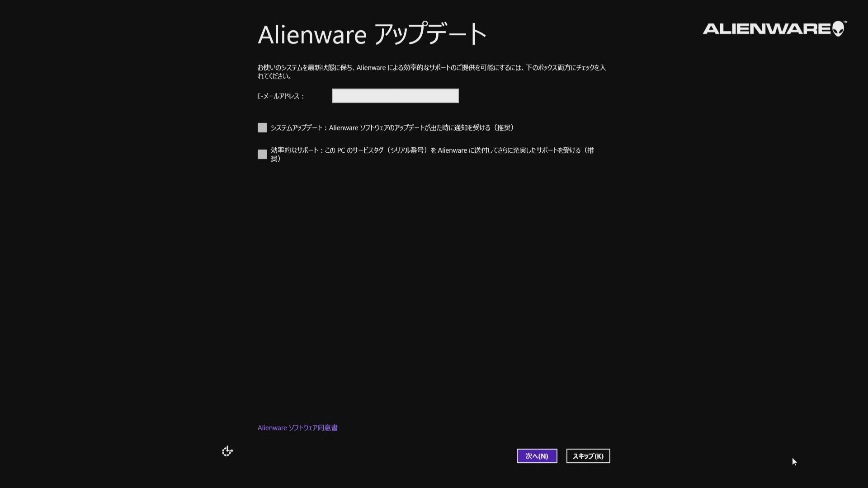
Task: Click the Alienware アップデート page title
Action: 372,34
